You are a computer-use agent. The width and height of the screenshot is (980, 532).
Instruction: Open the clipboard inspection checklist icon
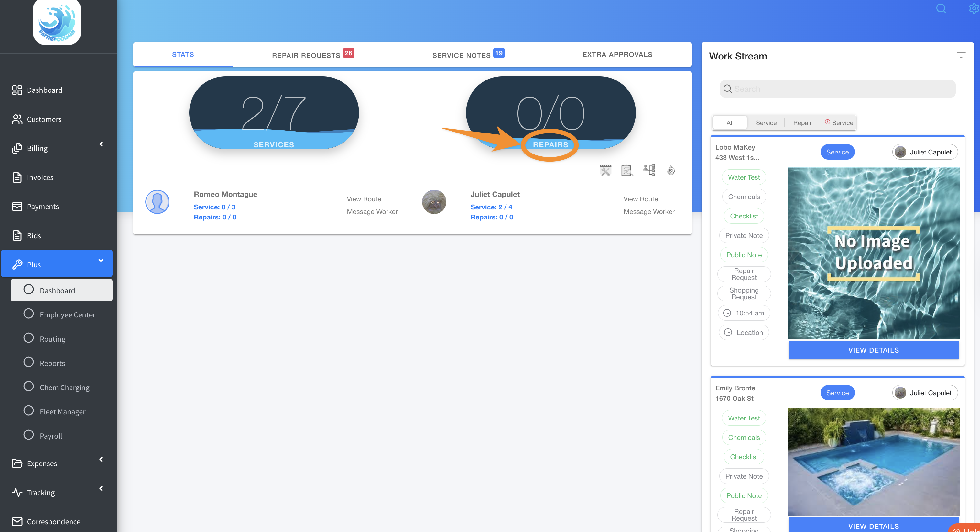(626, 170)
